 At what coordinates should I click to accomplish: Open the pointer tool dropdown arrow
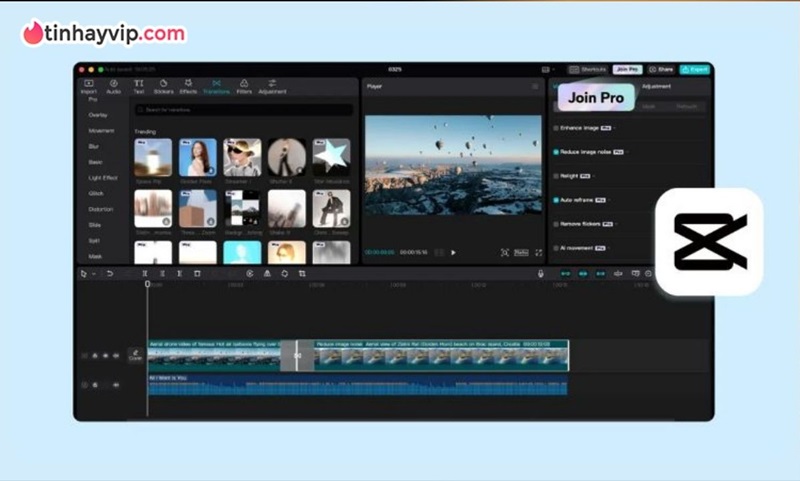(x=93, y=274)
